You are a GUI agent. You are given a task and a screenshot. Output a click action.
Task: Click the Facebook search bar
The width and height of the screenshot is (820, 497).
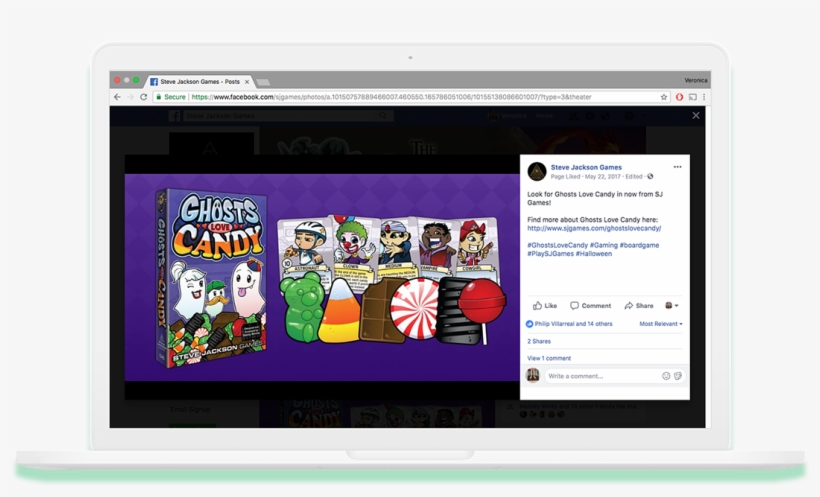pos(287,116)
